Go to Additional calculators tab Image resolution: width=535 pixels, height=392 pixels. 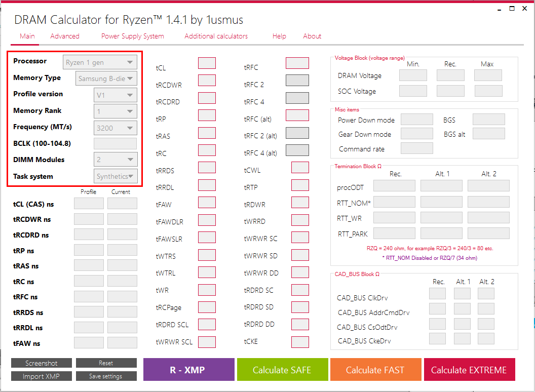coord(216,36)
